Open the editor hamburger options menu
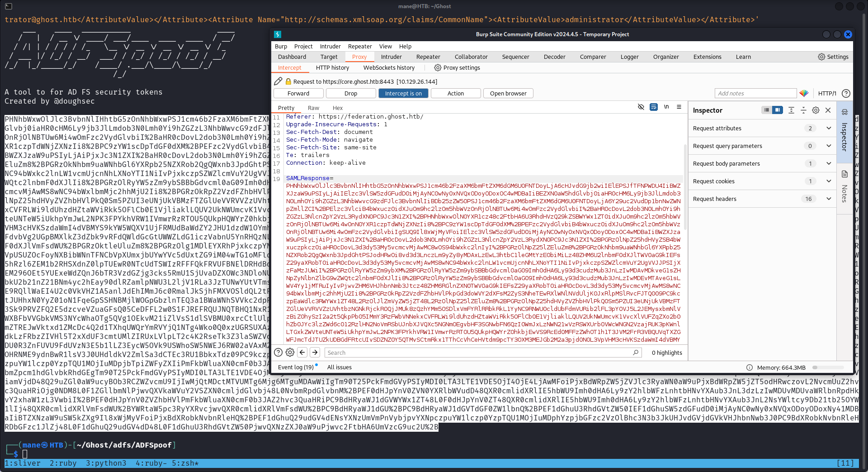 pos(679,107)
